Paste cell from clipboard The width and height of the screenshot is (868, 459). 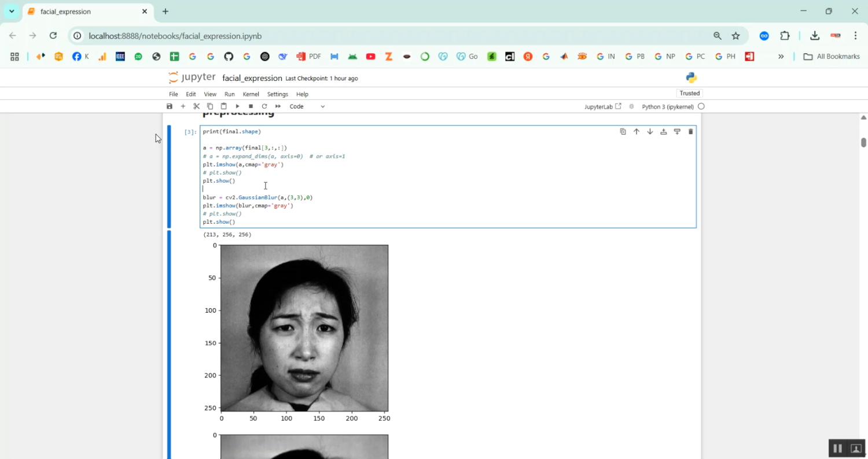point(223,106)
